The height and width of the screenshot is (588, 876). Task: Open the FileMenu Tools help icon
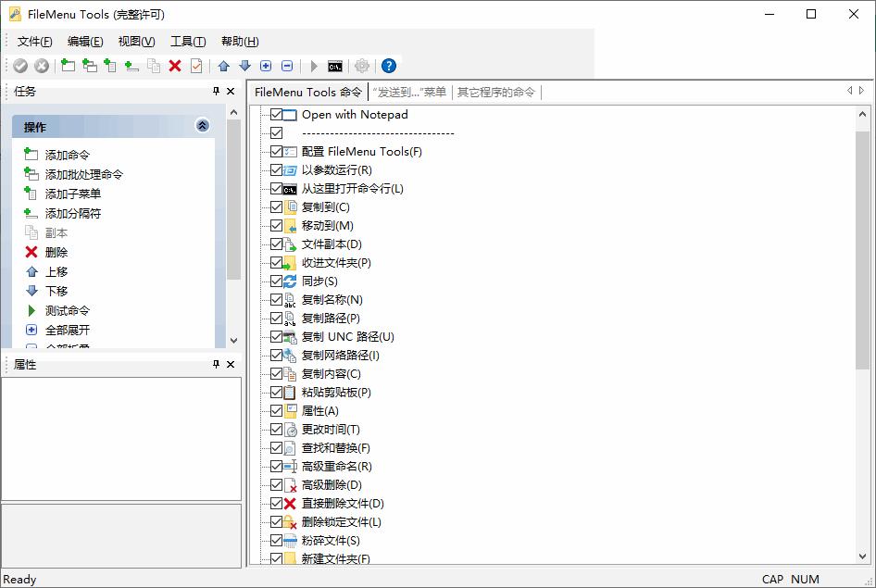388,65
